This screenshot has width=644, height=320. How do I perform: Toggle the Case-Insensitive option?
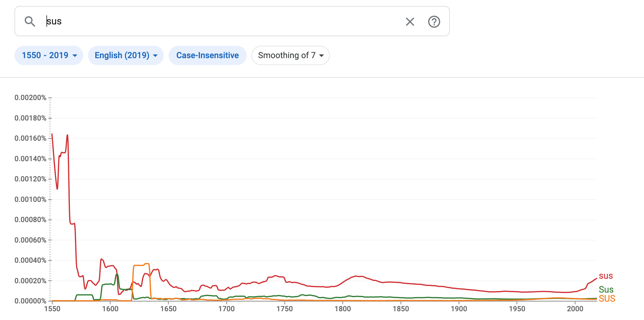tap(207, 55)
